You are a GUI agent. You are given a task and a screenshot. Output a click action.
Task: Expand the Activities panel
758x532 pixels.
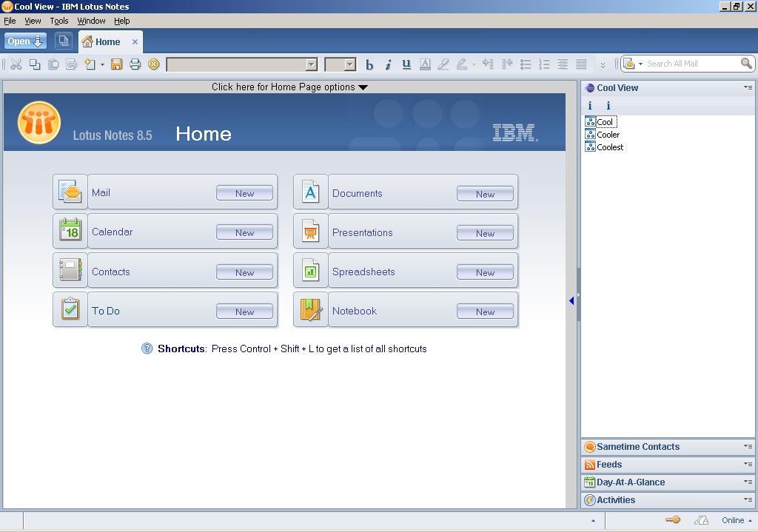667,500
